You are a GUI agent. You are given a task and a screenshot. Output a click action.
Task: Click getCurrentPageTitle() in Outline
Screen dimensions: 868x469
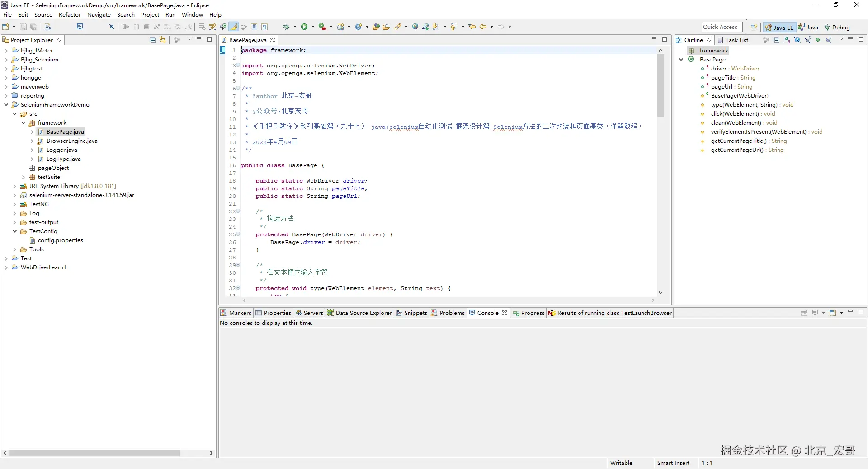point(739,141)
